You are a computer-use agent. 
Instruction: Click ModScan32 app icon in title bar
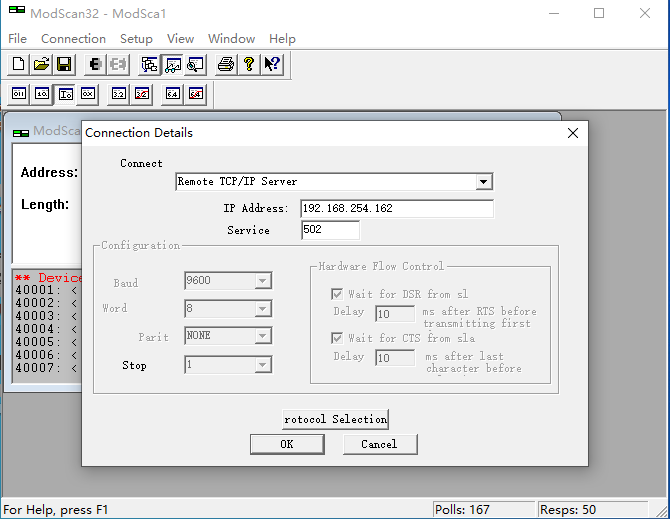17,10
